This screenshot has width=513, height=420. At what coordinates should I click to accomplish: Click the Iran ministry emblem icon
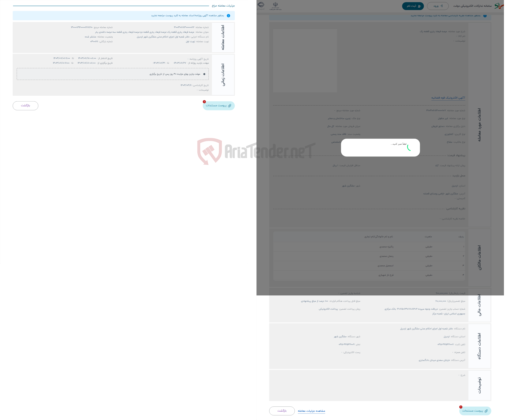[x=275, y=6]
